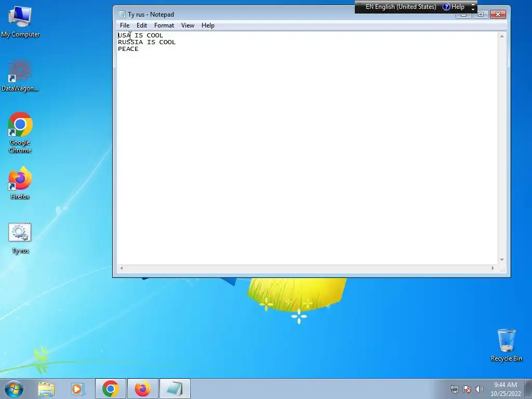Switch to Chrome on the taskbar
The height and width of the screenshot is (399, 532).
pyautogui.click(x=111, y=389)
